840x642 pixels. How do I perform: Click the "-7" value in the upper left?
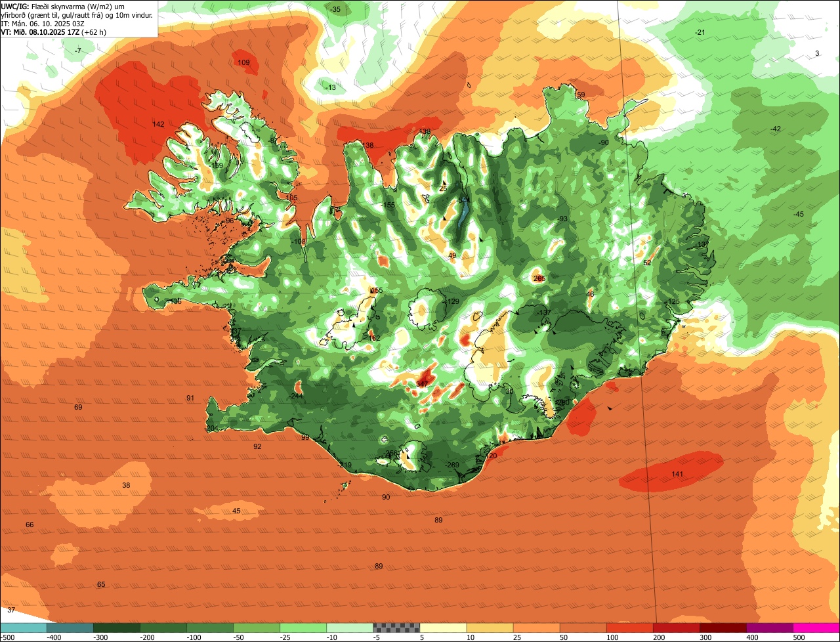coord(77,51)
